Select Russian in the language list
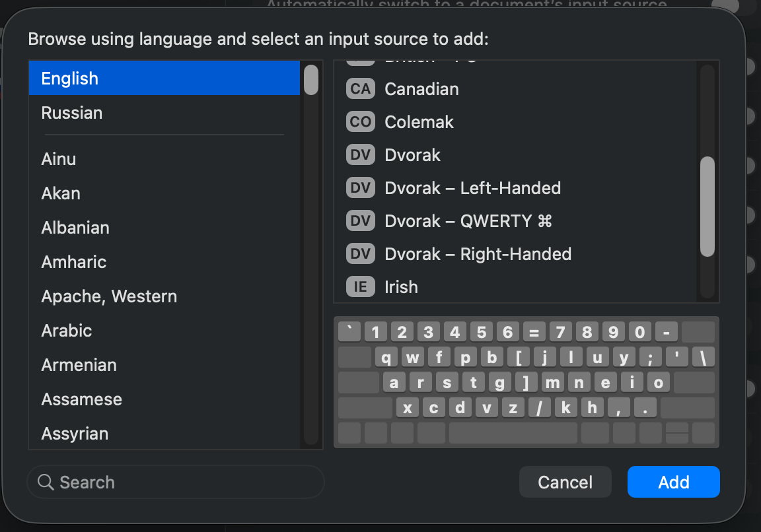This screenshot has height=532, width=761. coord(71,113)
